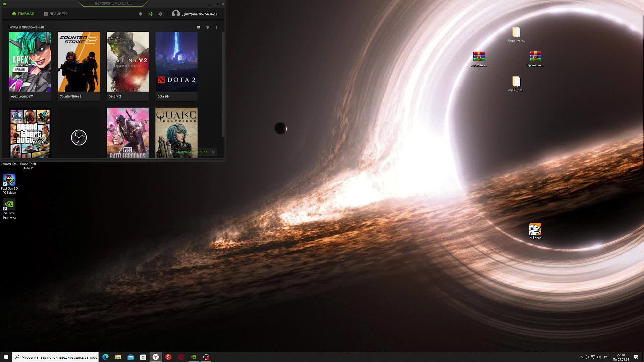The height and width of the screenshot is (362, 644).
Task: Go to the ГЛАВНАЯ tab
Action: click(x=23, y=14)
